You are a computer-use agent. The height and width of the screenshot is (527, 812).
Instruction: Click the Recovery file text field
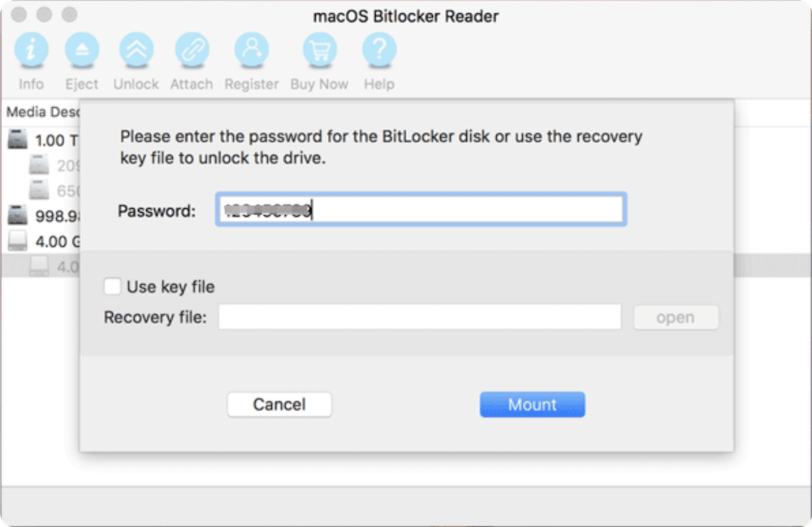[x=418, y=317]
